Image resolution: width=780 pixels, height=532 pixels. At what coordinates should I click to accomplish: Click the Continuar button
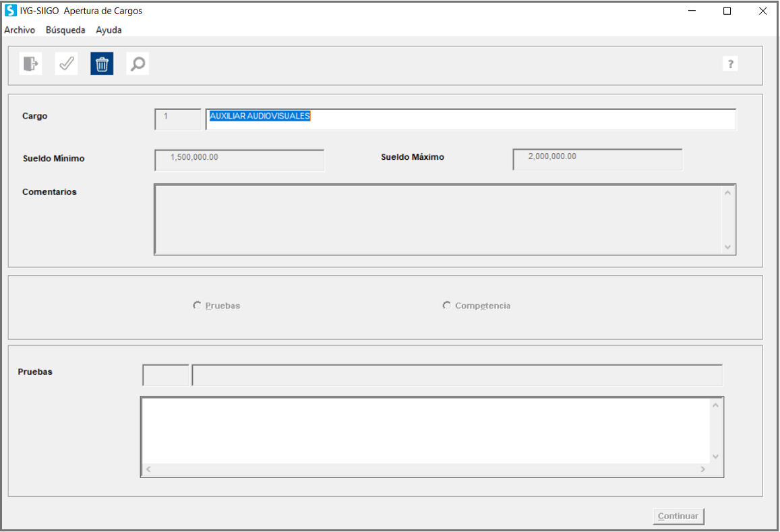pos(678,516)
